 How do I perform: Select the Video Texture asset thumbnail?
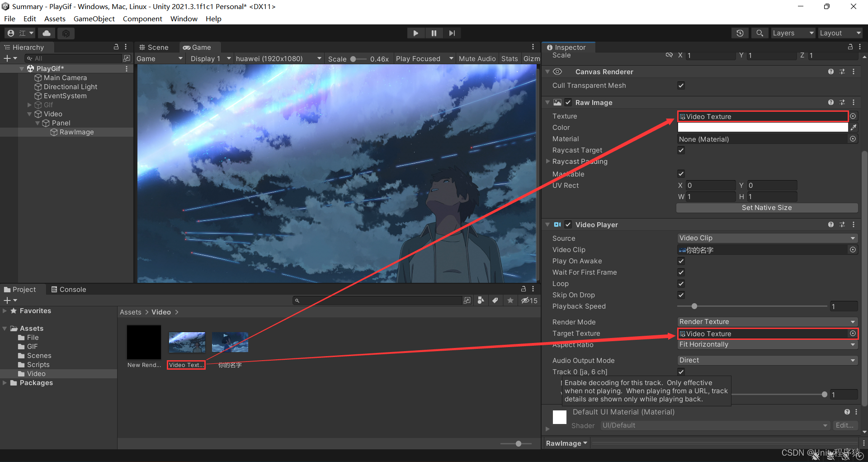pyautogui.click(x=187, y=342)
